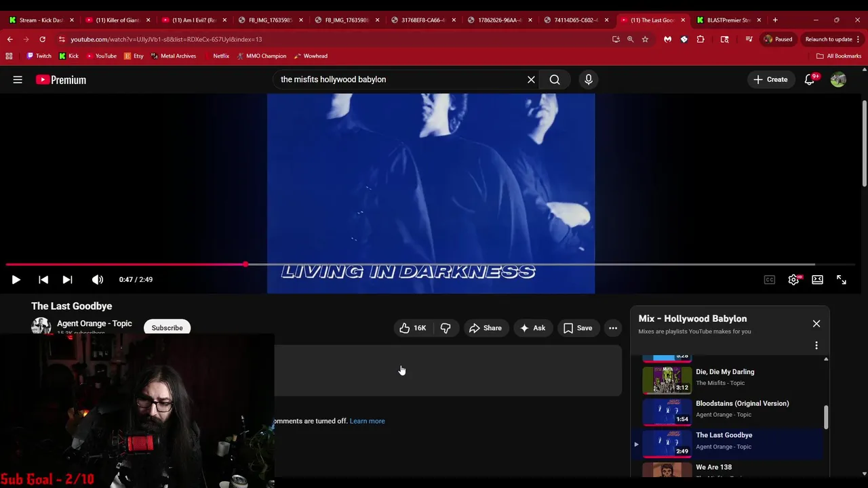Open the extensions puzzle icon
This screenshot has height=488, width=868.
(x=701, y=39)
